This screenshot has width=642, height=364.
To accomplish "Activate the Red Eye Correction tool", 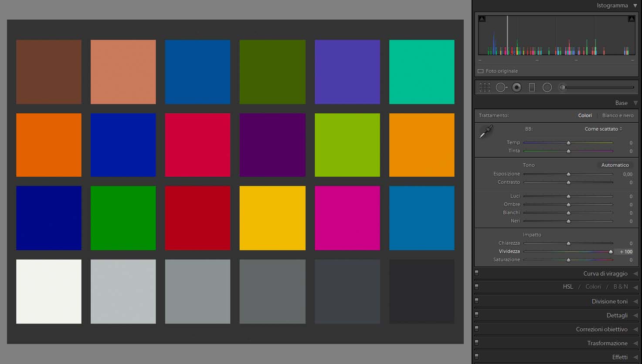I will coord(516,88).
